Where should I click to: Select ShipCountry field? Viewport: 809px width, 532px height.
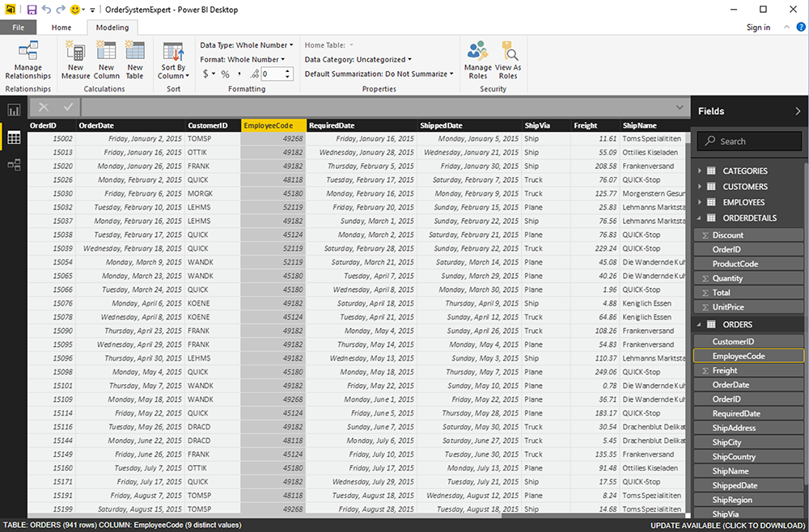coord(748,457)
